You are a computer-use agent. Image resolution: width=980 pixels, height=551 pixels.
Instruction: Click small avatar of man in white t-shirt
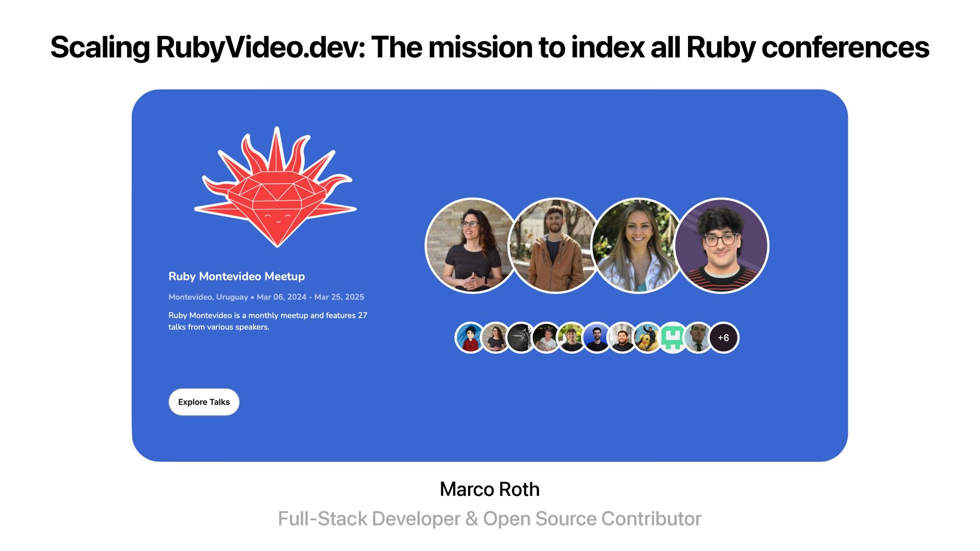coord(546,338)
